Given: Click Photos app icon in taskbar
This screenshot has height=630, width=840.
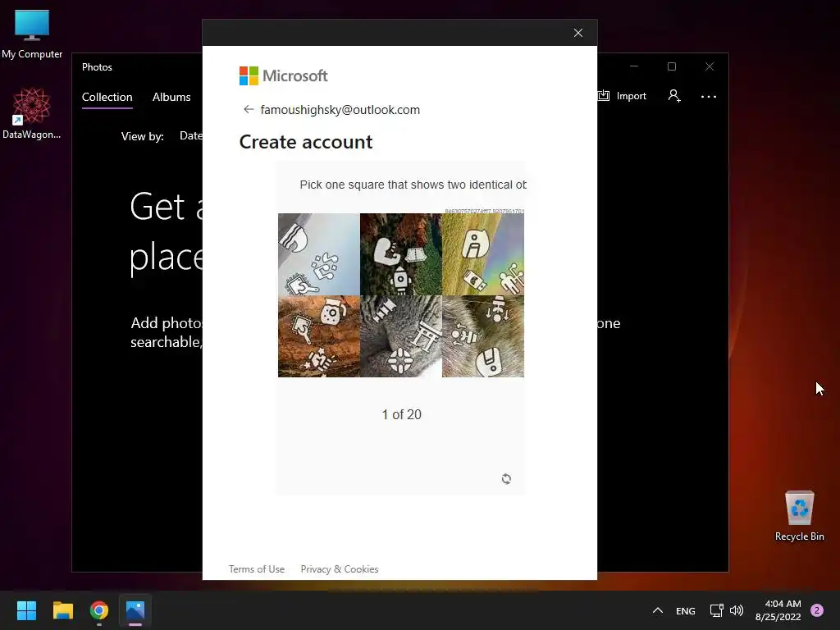Looking at the screenshot, I should tap(135, 610).
